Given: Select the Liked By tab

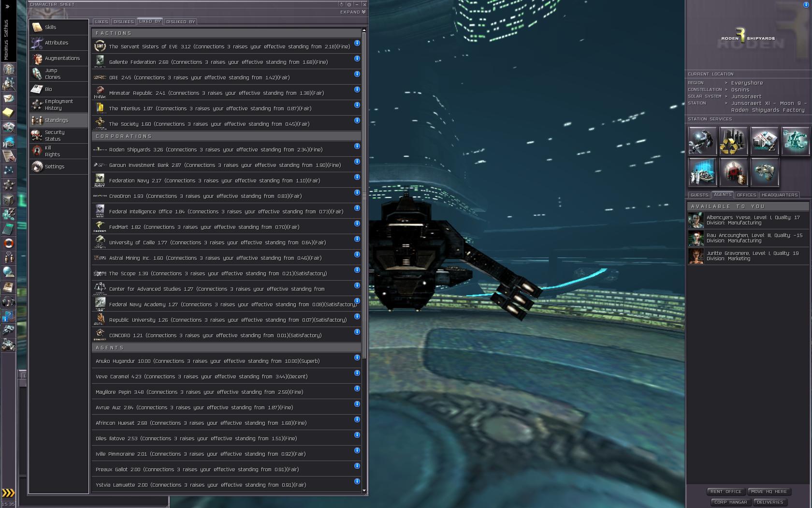Looking at the screenshot, I should point(150,21).
